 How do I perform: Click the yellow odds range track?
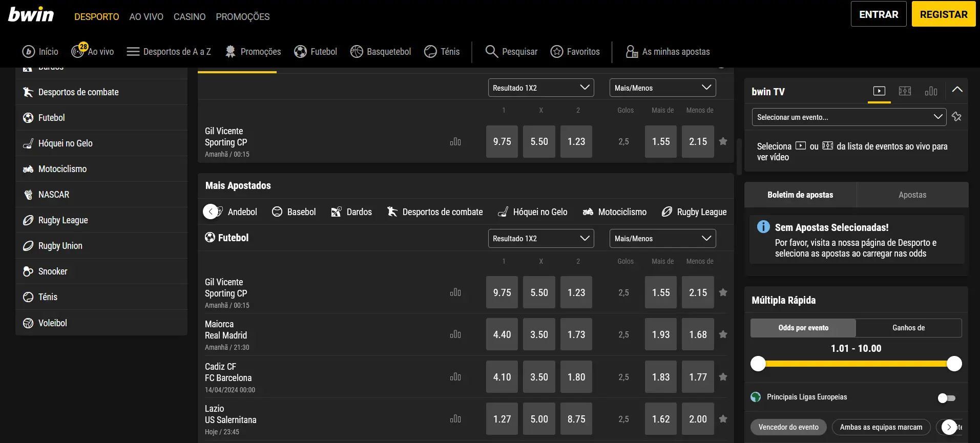tap(856, 364)
